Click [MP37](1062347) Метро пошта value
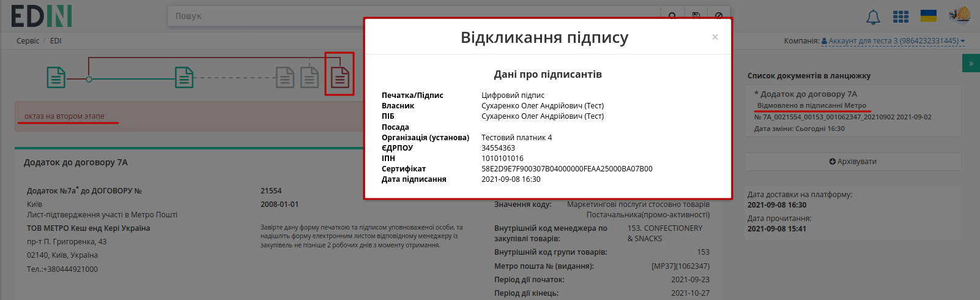This screenshot has width=980, height=300. coord(680,266)
